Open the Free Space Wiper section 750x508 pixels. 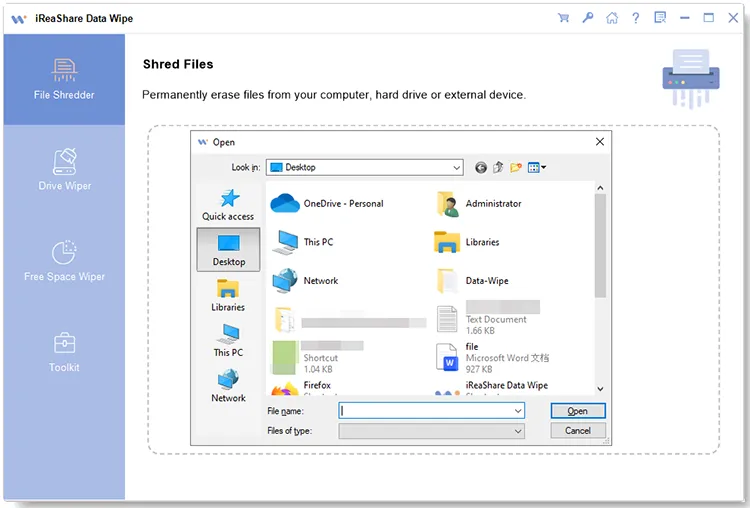pos(64,261)
